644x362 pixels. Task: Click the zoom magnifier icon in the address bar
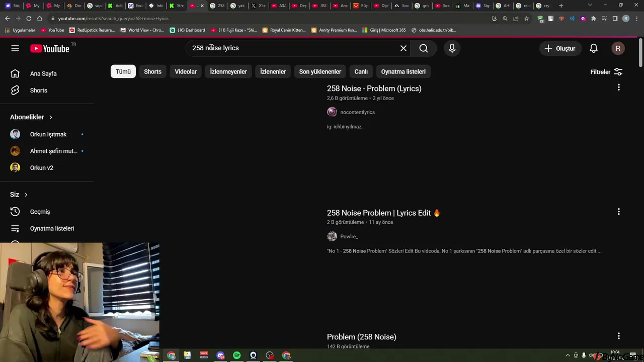coord(505,19)
